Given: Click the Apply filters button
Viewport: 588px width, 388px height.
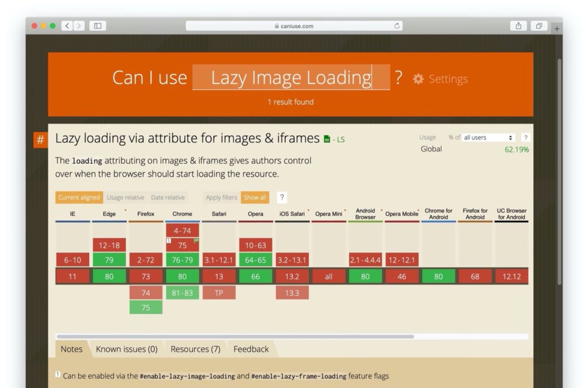Looking at the screenshot, I should point(221,197).
